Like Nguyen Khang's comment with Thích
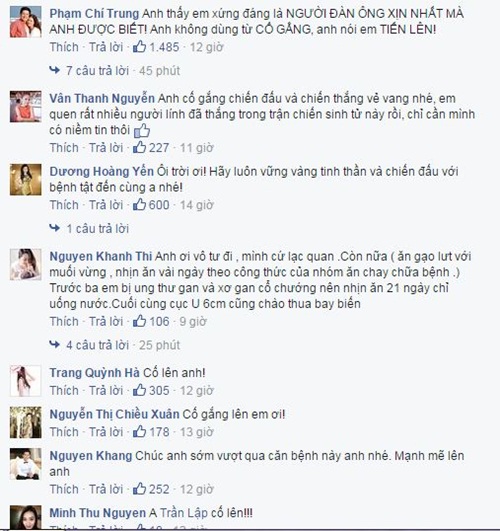The width and height of the screenshot is (500, 531). [x=64, y=489]
